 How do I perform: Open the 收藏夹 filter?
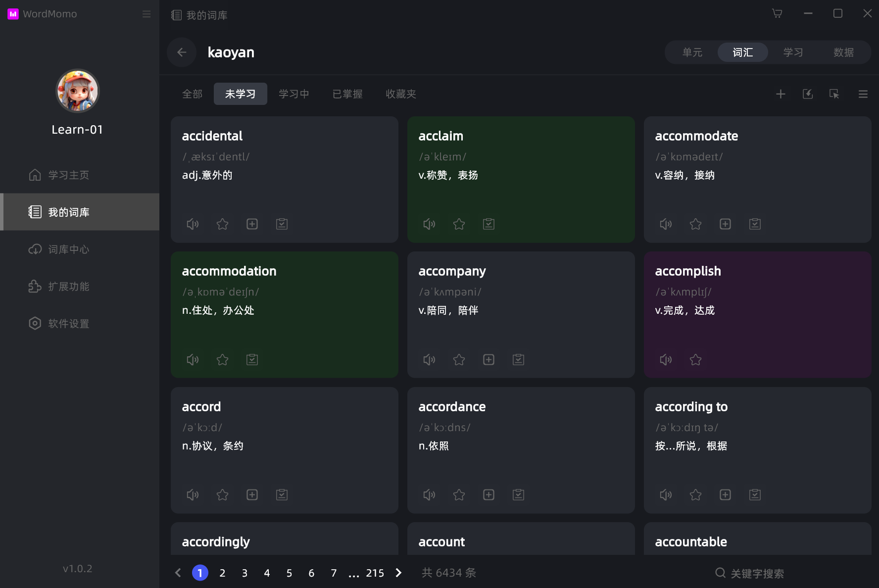400,94
